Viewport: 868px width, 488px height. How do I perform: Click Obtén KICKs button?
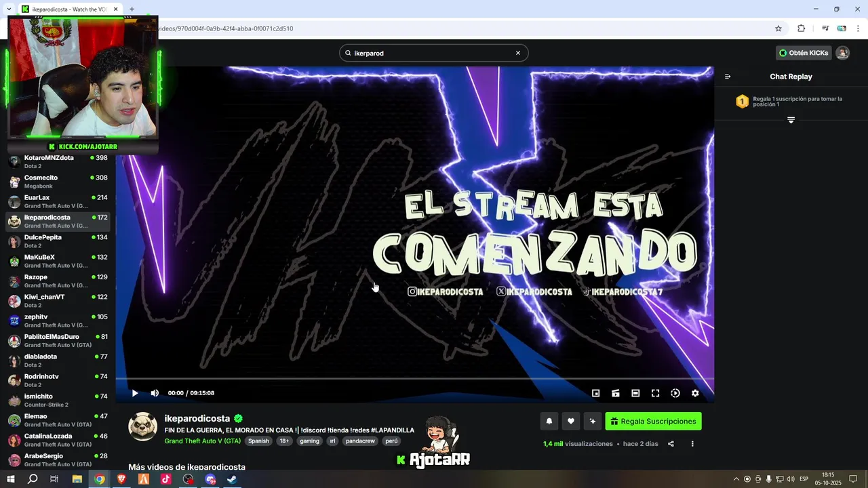[804, 53]
